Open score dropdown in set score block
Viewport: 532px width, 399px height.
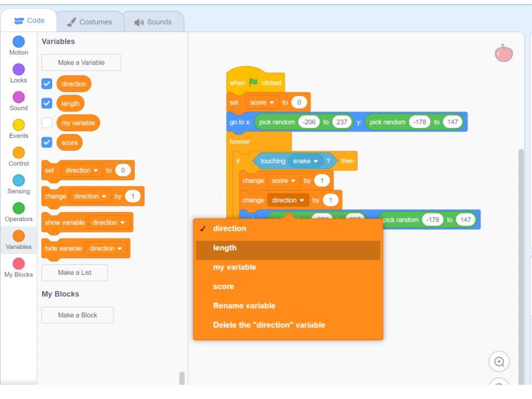[262, 103]
